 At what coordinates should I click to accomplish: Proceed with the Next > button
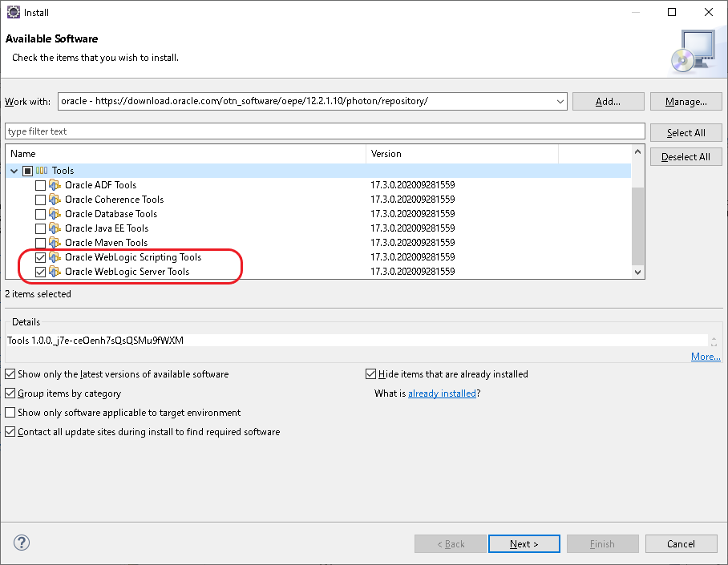click(x=524, y=543)
